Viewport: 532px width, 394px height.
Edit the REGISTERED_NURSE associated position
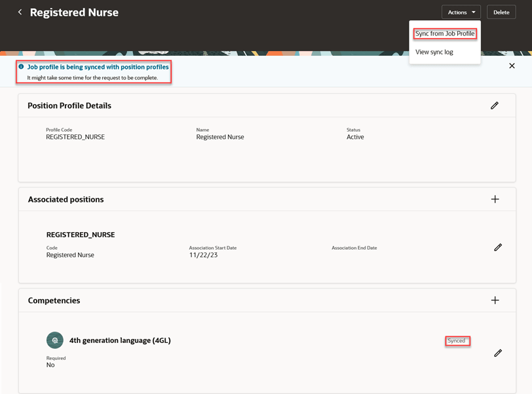pyautogui.click(x=498, y=247)
